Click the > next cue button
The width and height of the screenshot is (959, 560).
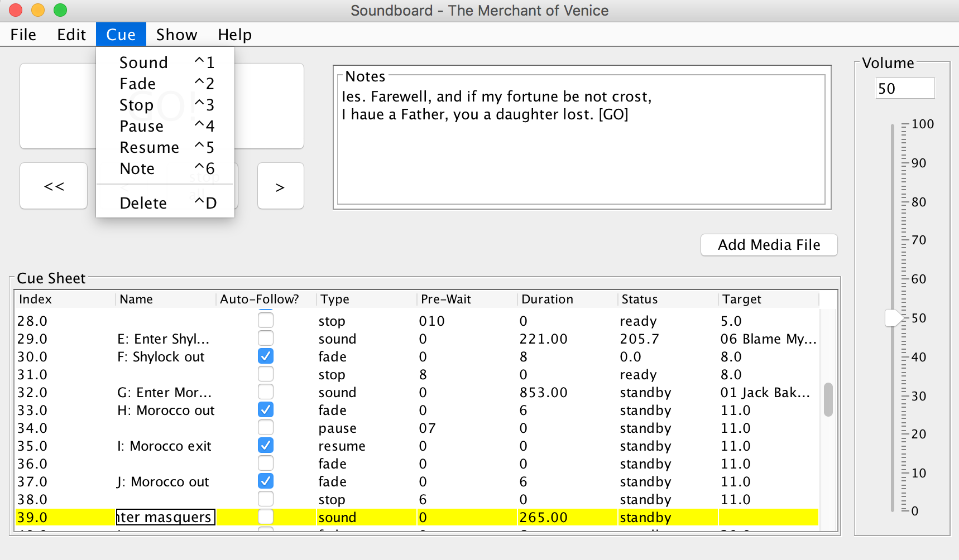280,186
